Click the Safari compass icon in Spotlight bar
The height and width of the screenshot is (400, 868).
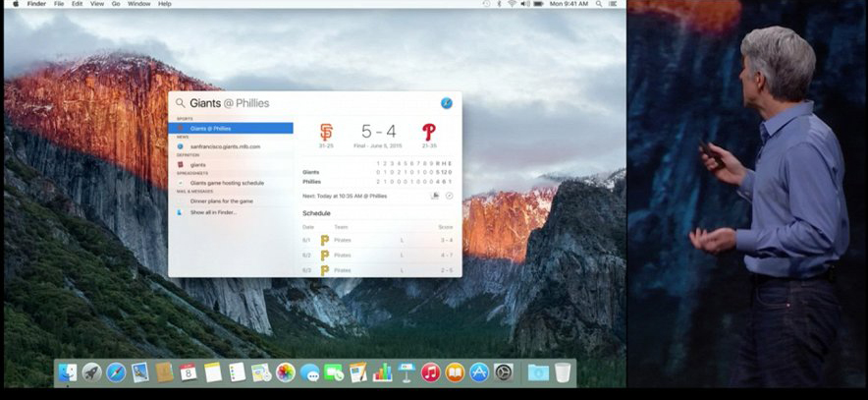[447, 103]
